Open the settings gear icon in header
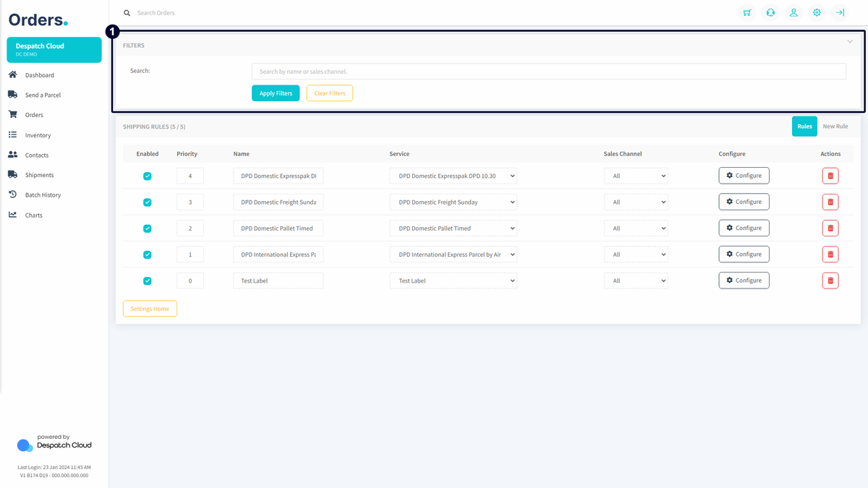 click(x=817, y=12)
